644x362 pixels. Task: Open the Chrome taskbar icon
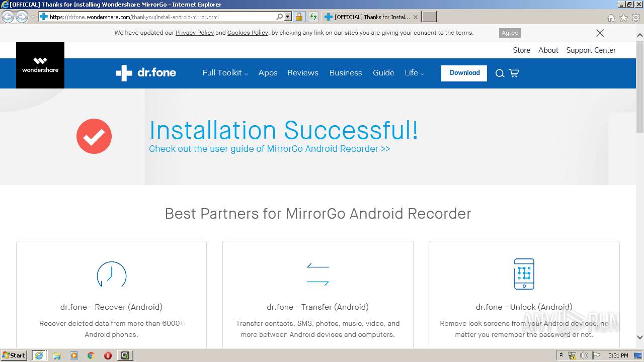[x=91, y=355]
